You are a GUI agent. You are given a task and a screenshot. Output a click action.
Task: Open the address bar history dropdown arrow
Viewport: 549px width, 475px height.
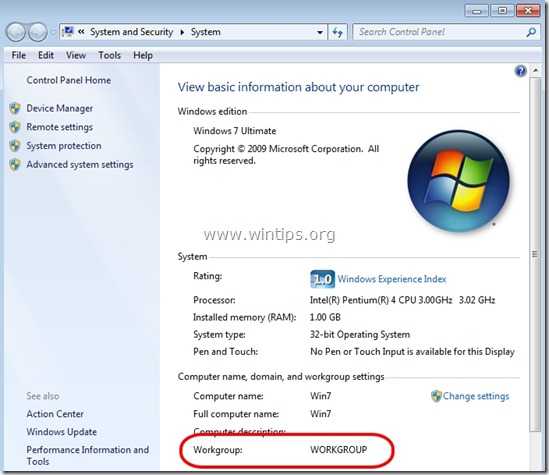coord(320,32)
